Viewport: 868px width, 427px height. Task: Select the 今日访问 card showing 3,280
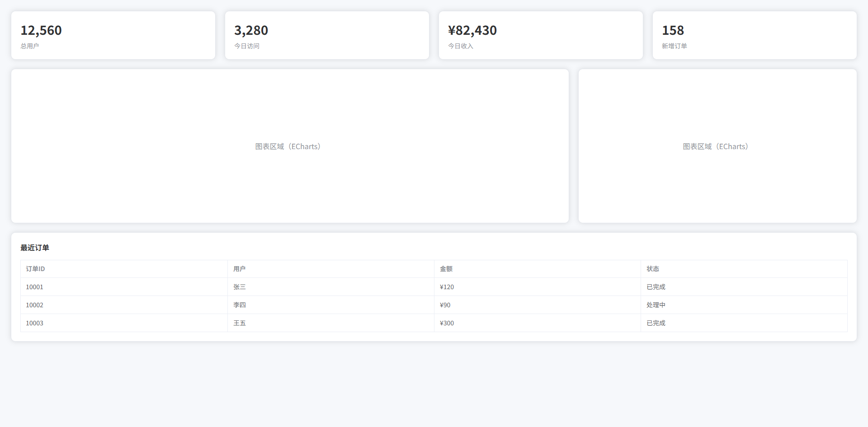click(327, 35)
